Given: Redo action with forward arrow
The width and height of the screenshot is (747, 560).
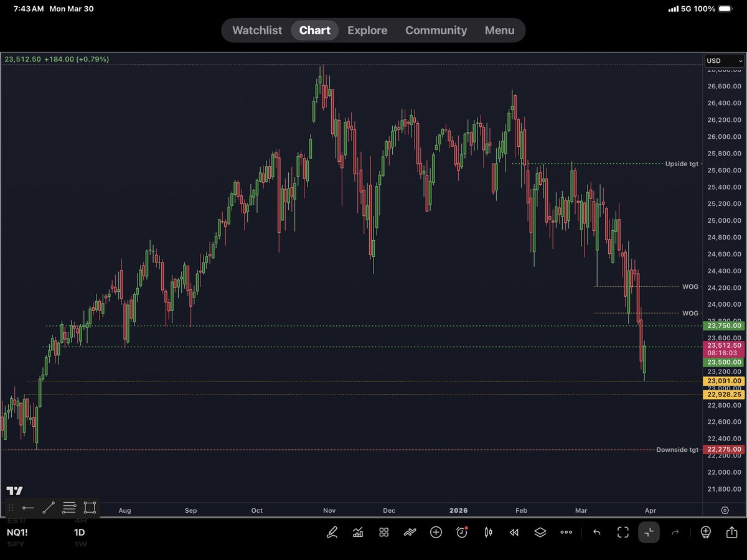Looking at the screenshot, I should pyautogui.click(x=675, y=533).
